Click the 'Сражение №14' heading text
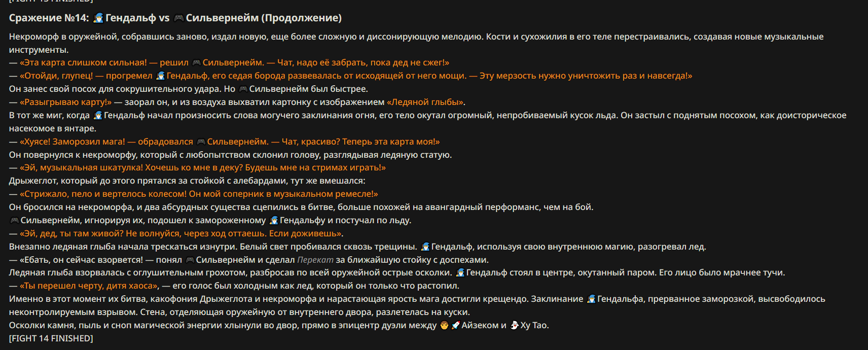Viewport: 868px width, 350px height. coord(49,18)
